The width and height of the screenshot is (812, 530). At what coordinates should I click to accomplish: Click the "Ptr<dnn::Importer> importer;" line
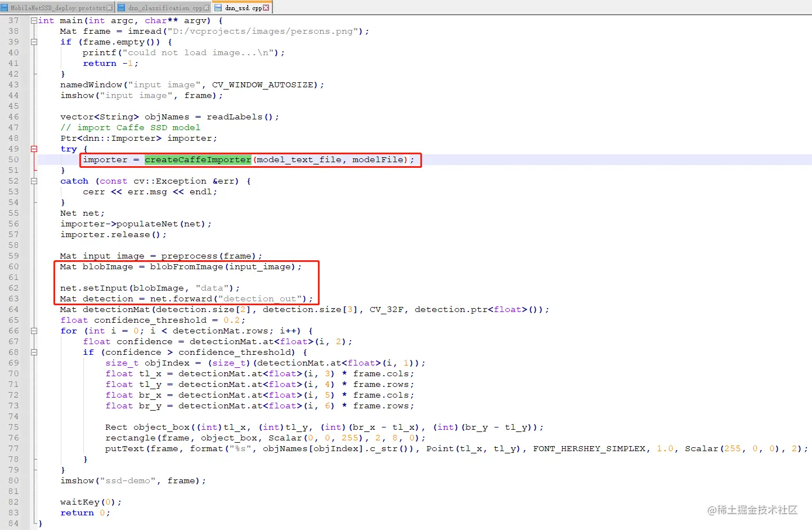pyautogui.click(x=139, y=138)
